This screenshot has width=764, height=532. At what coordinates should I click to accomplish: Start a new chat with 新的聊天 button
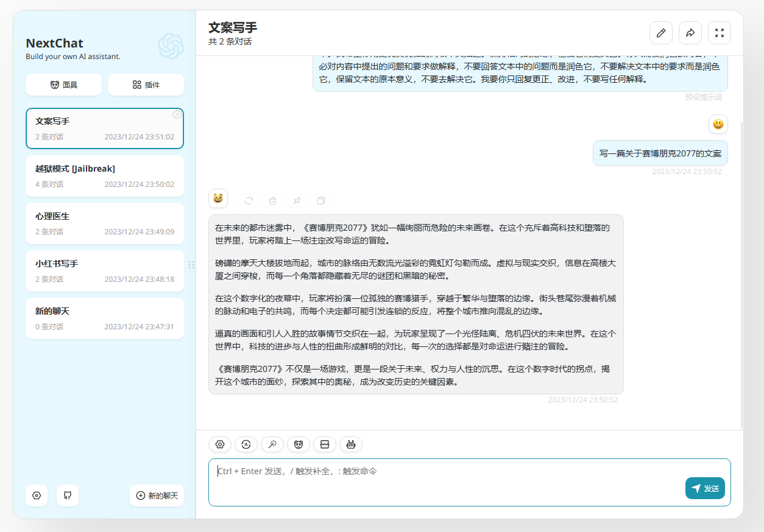pyautogui.click(x=157, y=495)
